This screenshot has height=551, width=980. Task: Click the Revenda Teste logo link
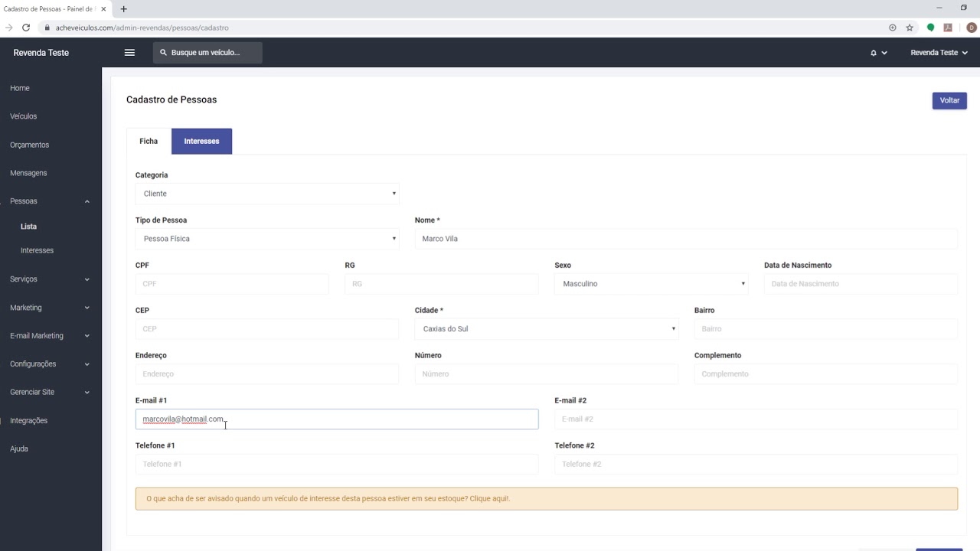(x=41, y=53)
